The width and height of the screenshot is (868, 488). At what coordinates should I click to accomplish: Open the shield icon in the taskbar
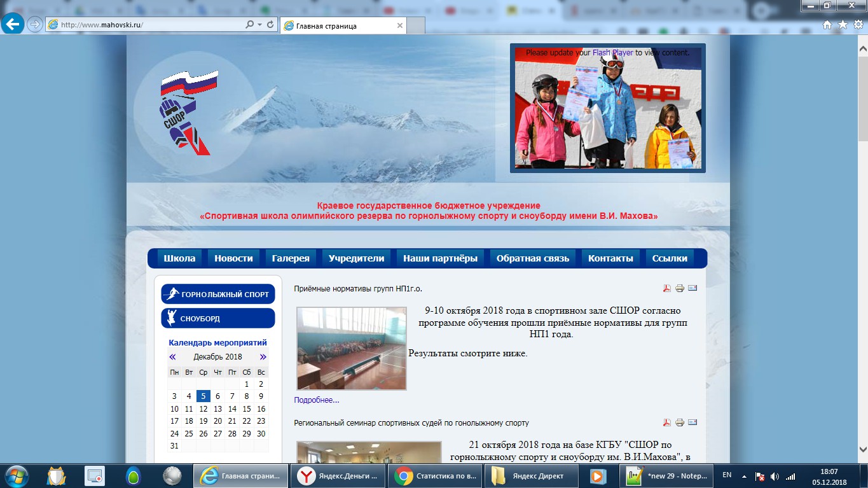57,476
